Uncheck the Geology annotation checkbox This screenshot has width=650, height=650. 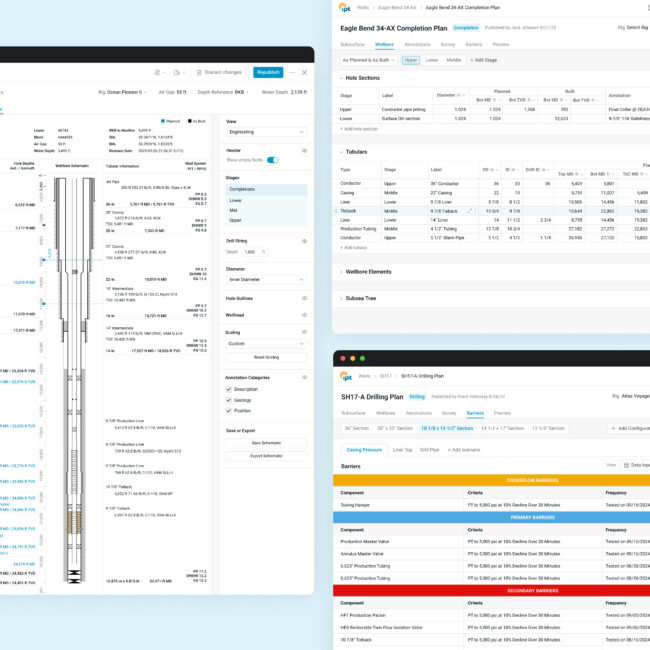[229, 399]
